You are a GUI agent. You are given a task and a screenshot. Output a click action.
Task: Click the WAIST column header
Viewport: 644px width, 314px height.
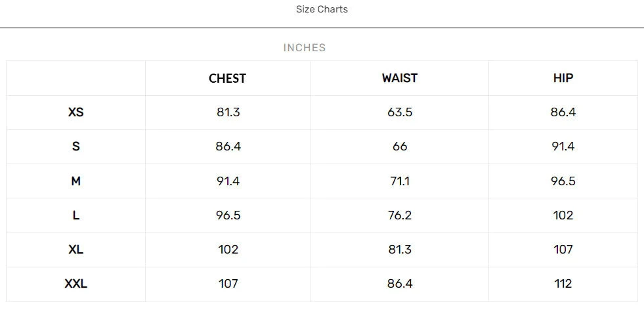tap(400, 78)
